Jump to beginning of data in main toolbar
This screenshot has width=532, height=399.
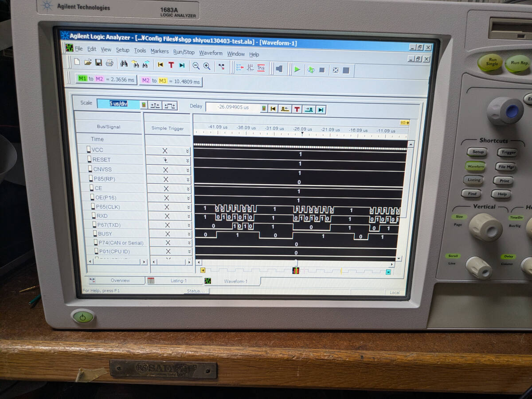(x=160, y=65)
